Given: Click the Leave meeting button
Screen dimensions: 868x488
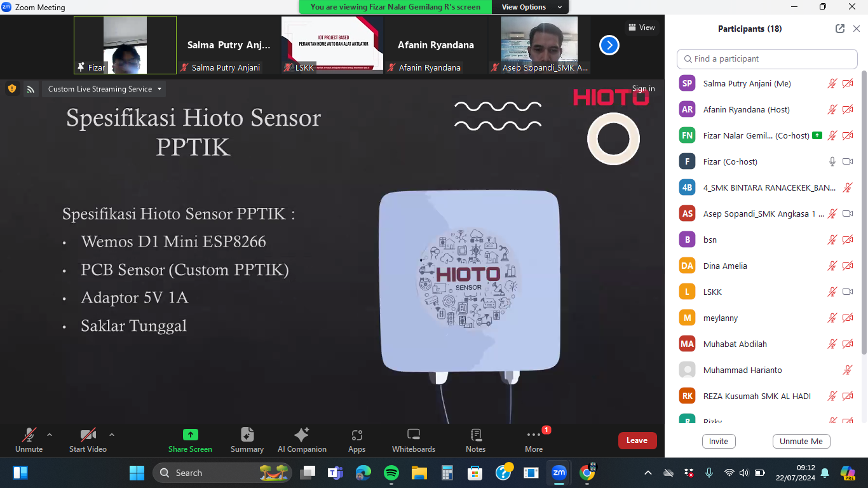Looking at the screenshot, I should [x=637, y=440].
